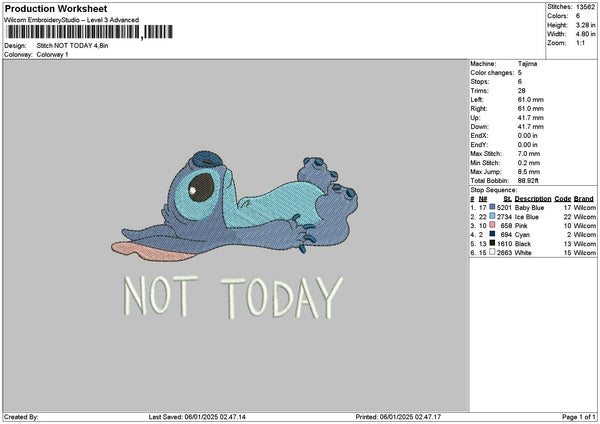The image size is (600, 424).
Task: Click the Colorway 1 label
Action: pos(52,54)
